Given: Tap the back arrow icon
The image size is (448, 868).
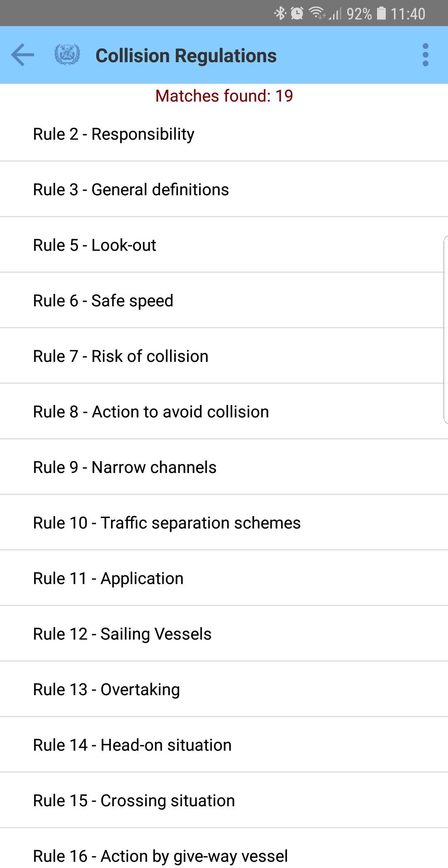Looking at the screenshot, I should pos(22,55).
